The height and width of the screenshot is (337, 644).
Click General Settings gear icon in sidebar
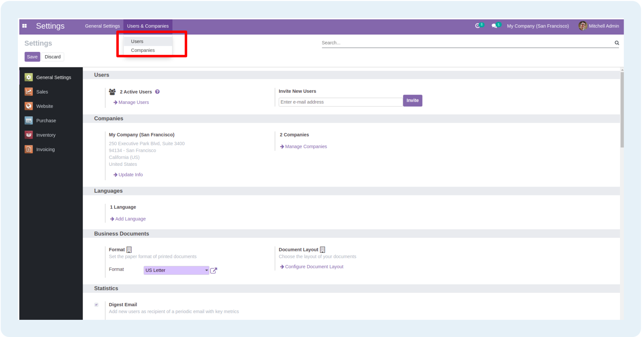tap(29, 77)
